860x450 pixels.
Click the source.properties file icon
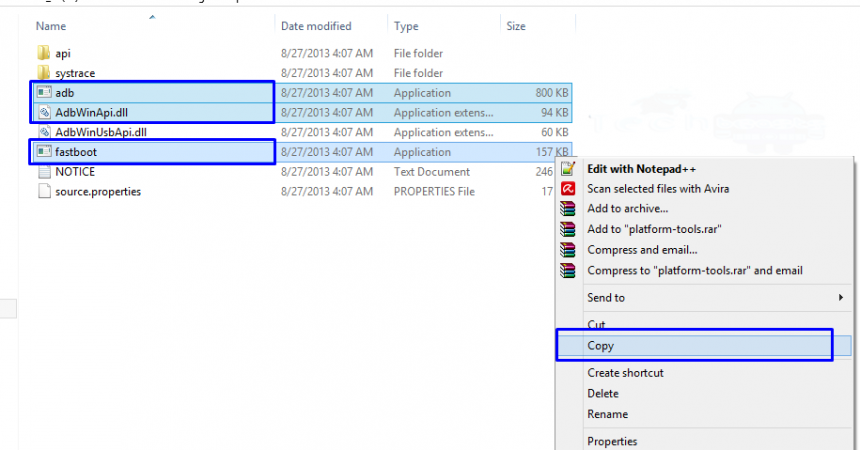point(44,191)
